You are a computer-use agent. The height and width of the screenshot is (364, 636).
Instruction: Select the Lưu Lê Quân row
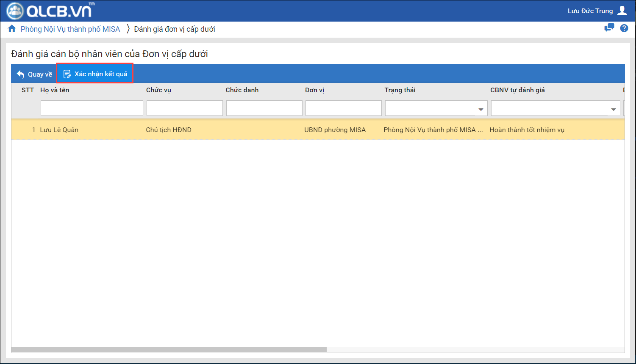tap(59, 130)
